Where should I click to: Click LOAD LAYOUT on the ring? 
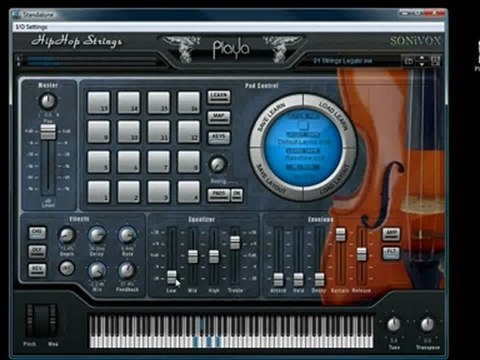tap(335, 179)
